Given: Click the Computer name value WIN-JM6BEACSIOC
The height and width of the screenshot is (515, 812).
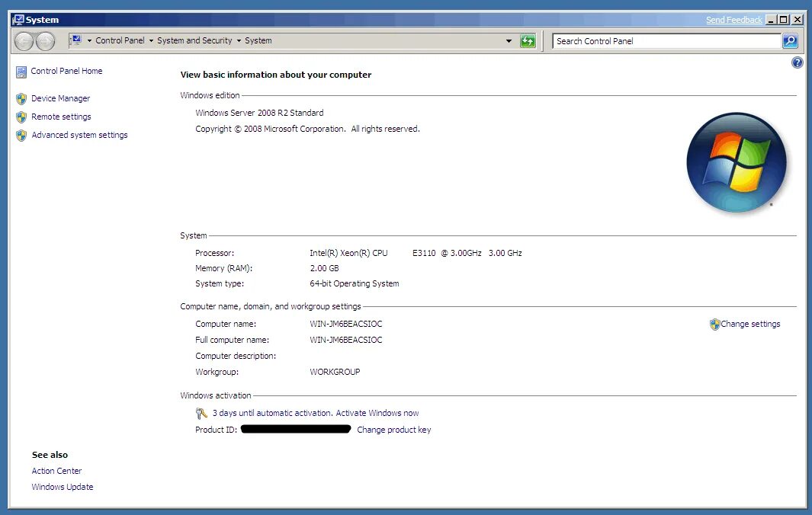Looking at the screenshot, I should [x=346, y=324].
